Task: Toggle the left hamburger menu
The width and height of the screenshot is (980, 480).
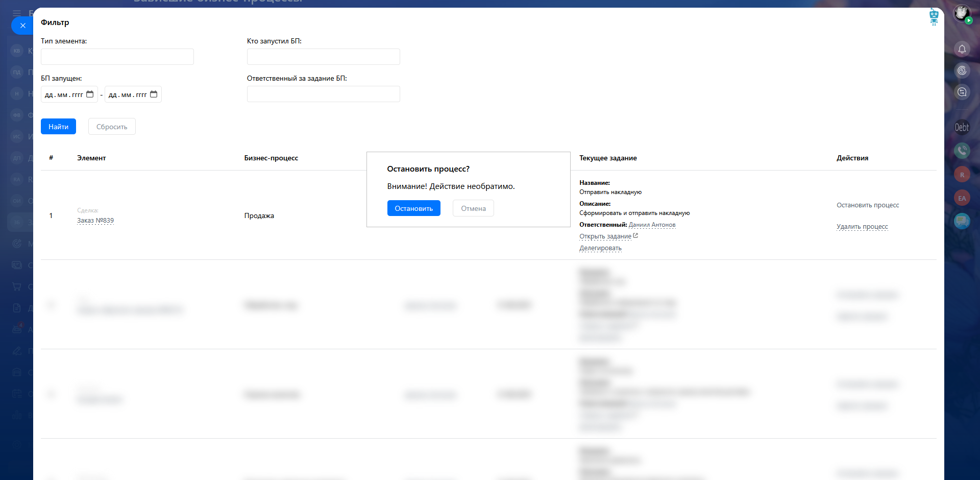Action: [17, 13]
